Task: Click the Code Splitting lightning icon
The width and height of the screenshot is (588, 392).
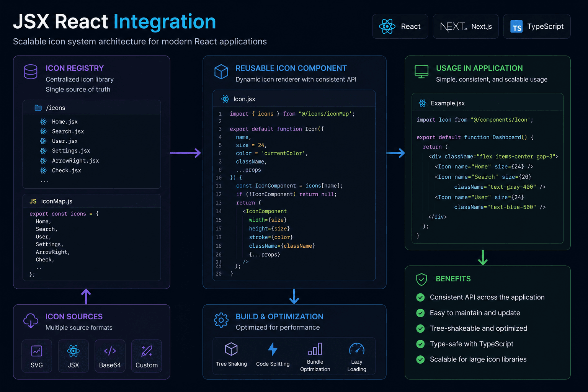Action: (x=273, y=349)
